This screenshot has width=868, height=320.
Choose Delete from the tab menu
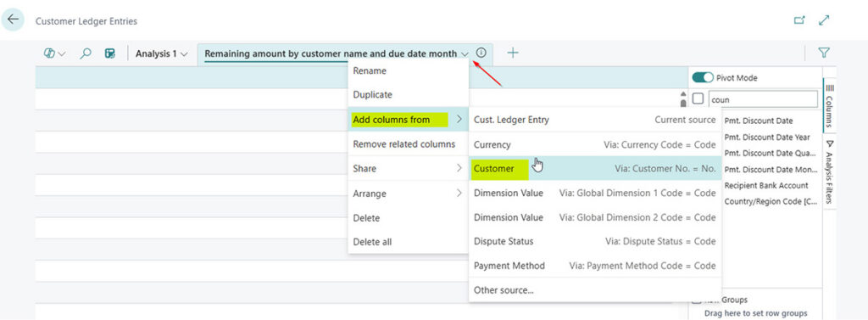tap(408, 218)
